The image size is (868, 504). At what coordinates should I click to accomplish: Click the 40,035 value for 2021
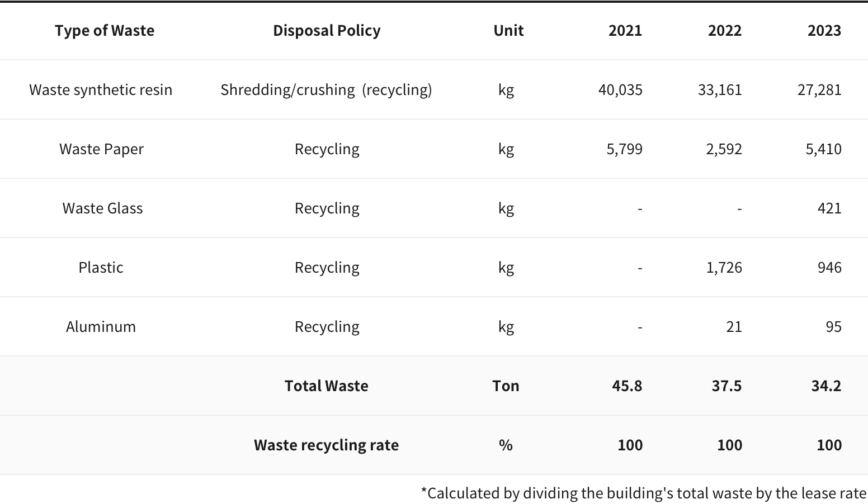620,89
